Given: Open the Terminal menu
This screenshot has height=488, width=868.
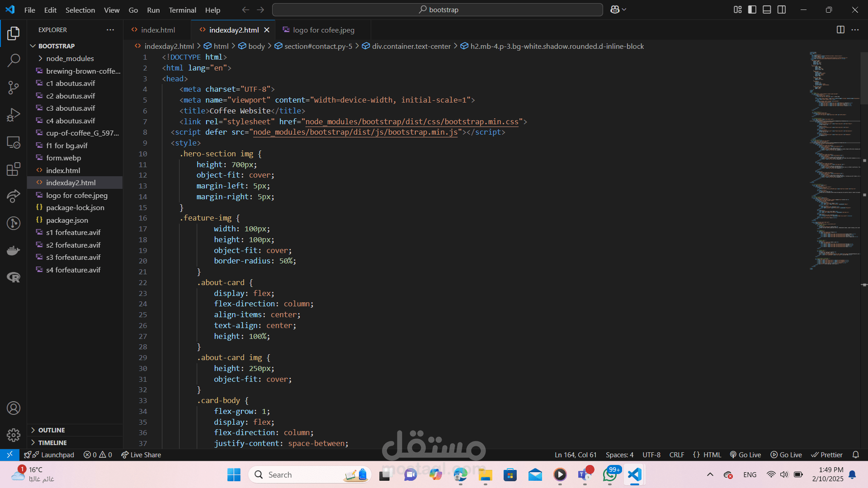Looking at the screenshot, I should click(182, 10).
